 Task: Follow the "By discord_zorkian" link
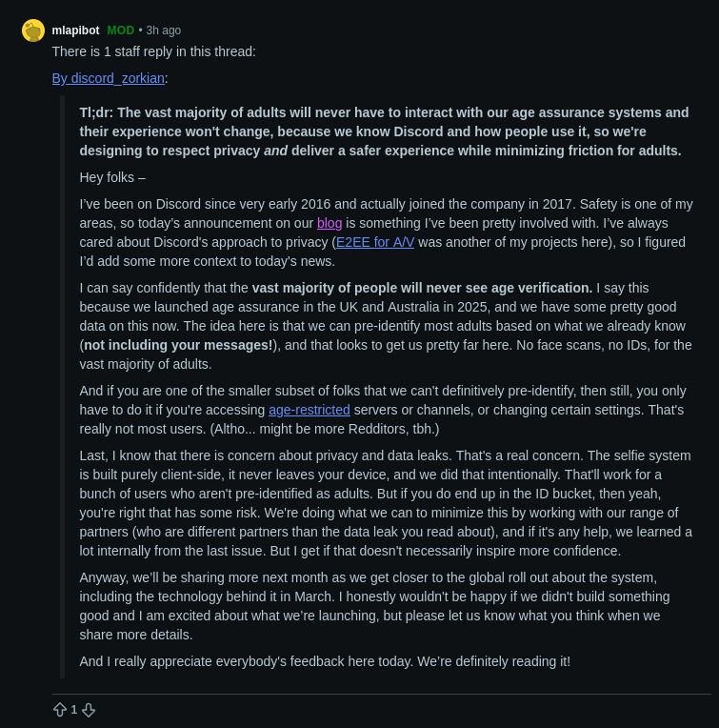(x=109, y=78)
